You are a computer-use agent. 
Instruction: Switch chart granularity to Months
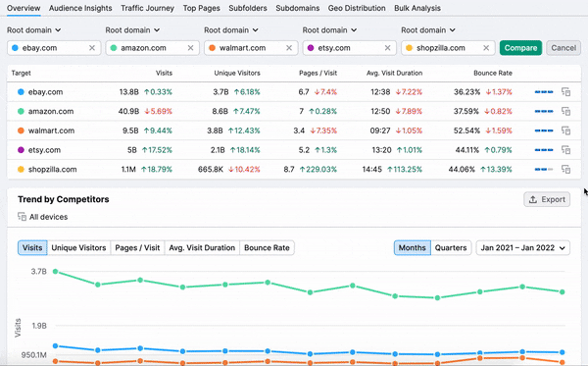(x=413, y=247)
